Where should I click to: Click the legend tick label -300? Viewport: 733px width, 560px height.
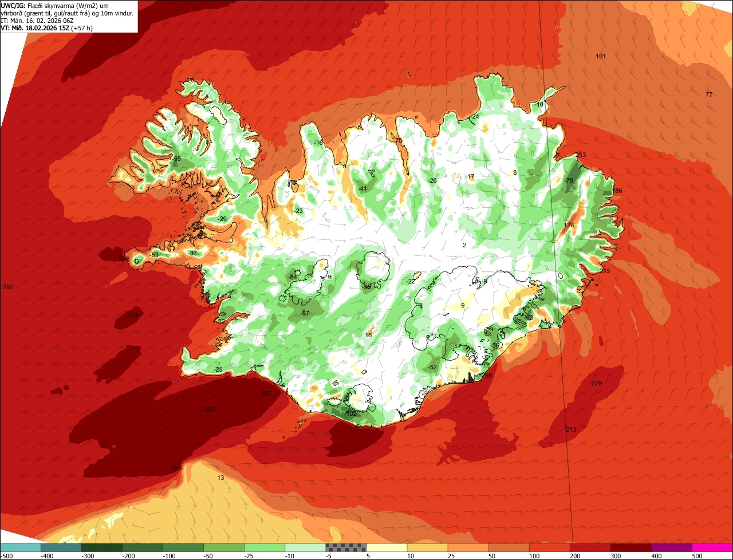(88, 556)
